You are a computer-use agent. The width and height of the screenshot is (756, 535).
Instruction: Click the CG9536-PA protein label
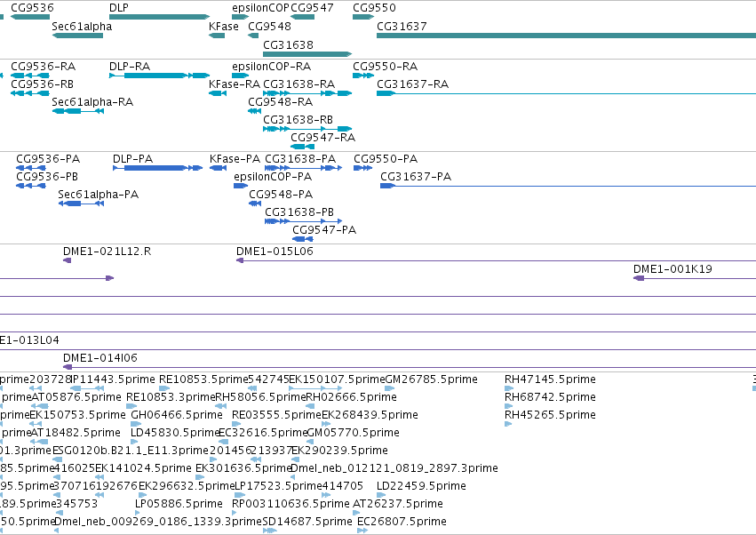tap(48, 159)
